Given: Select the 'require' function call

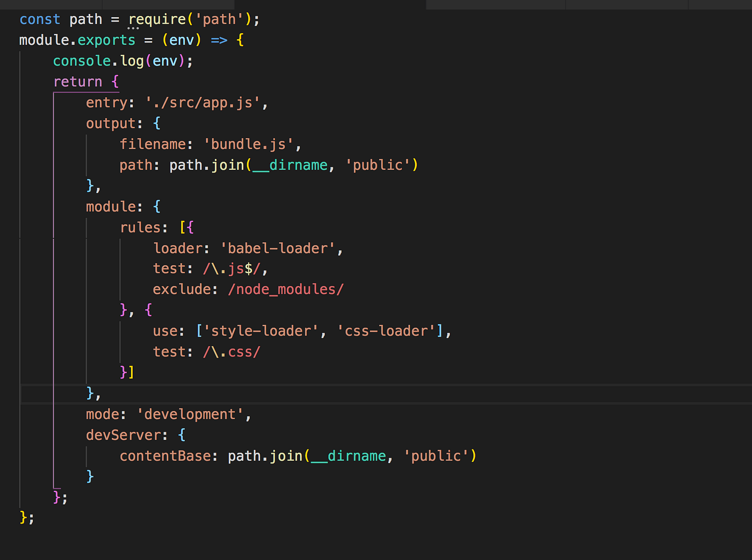Looking at the screenshot, I should 157,20.
